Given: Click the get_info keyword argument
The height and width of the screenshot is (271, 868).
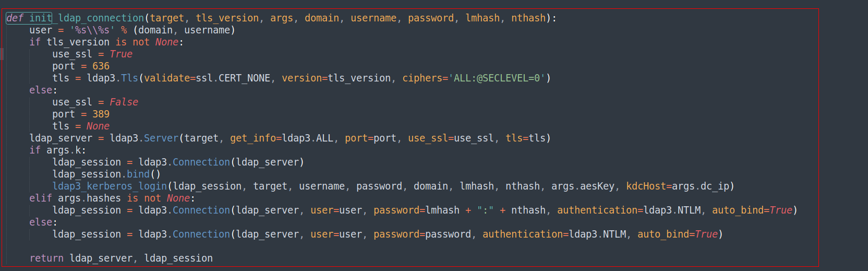Looking at the screenshot, I should coord(253,138).
